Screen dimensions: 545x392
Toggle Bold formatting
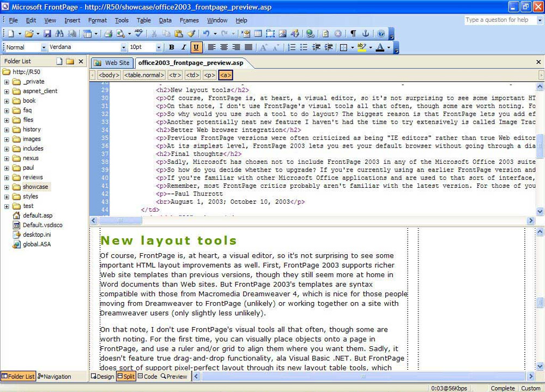(171, 47)
